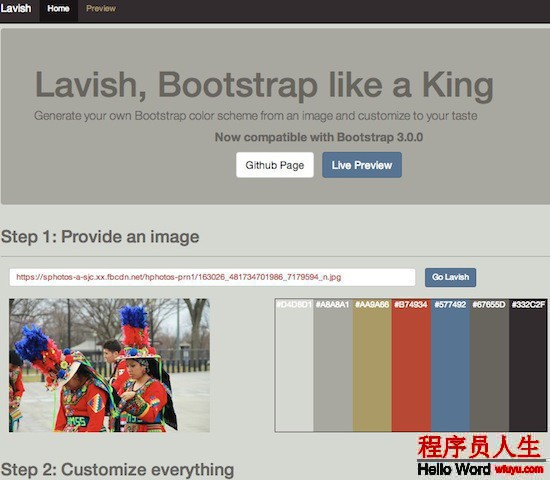Click the red Chinese watermark logo
This screenshot has height=480, width=550.
tap(479, 447)
